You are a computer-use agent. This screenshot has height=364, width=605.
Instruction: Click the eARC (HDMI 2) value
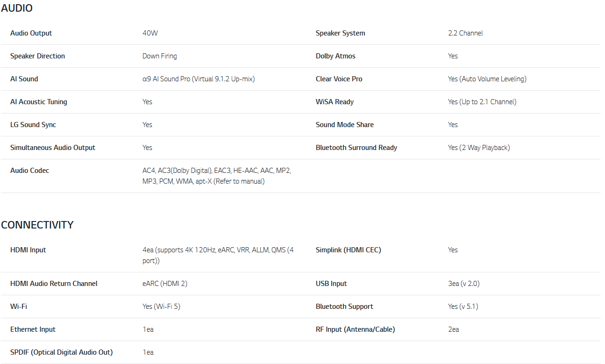click(165, 284)
